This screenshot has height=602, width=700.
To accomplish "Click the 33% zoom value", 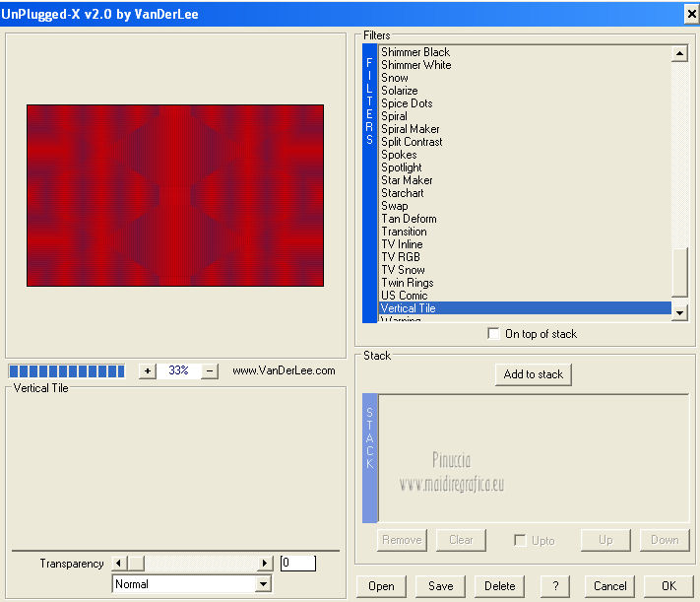I will 178,370.
